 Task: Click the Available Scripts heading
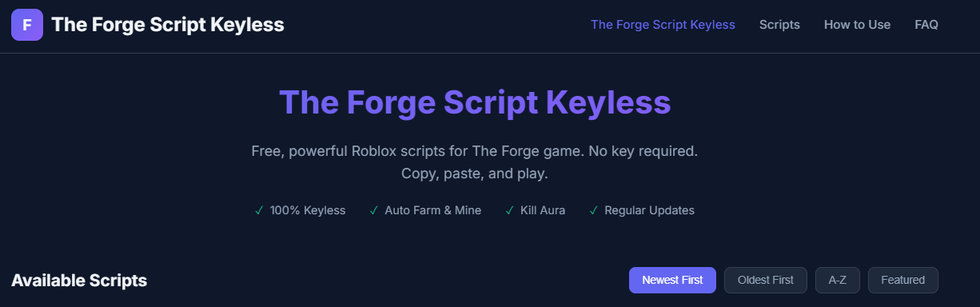click(x=79, y=281)
